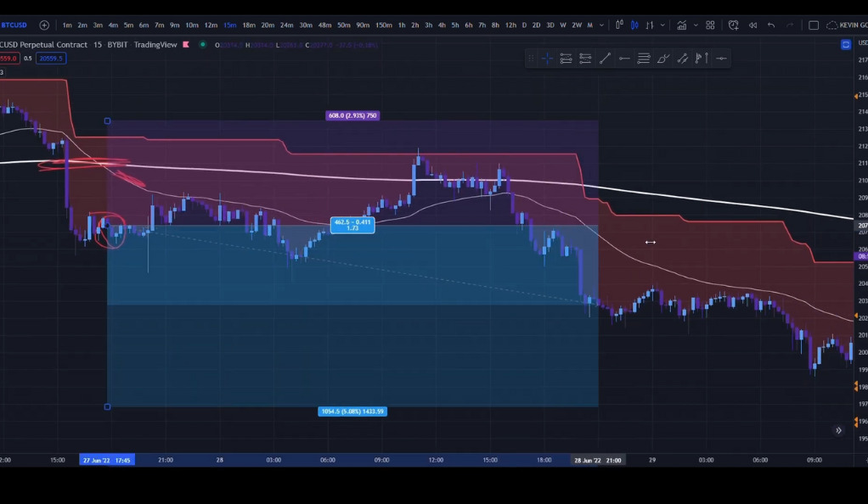Select the 30m timeframe
Viewport: 868px width, 504px height.
click(306, 25)
